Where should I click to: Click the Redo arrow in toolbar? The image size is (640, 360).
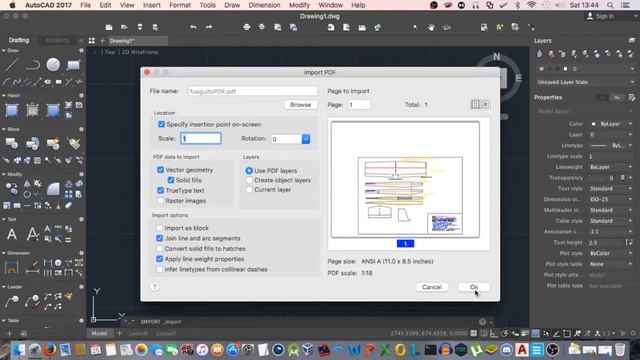click(209, 27)
